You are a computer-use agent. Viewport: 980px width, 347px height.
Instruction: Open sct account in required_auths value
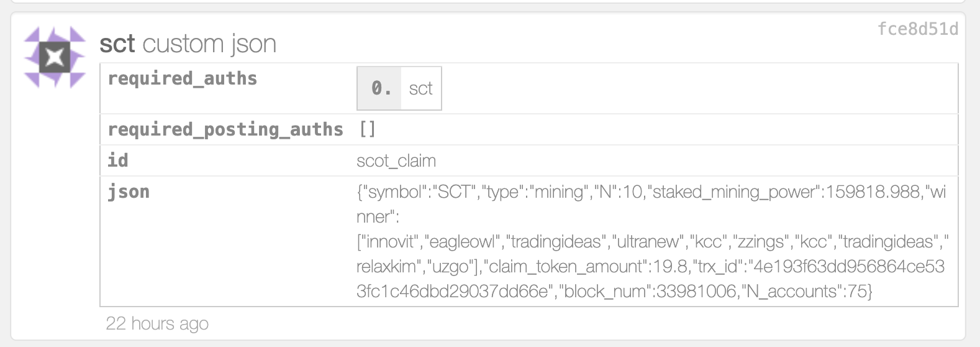[420, 88]
